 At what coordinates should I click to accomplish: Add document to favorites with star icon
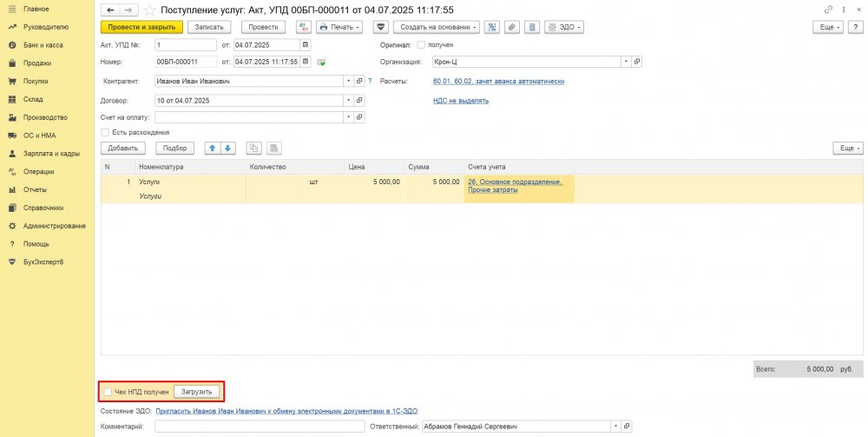pos(149,10)
